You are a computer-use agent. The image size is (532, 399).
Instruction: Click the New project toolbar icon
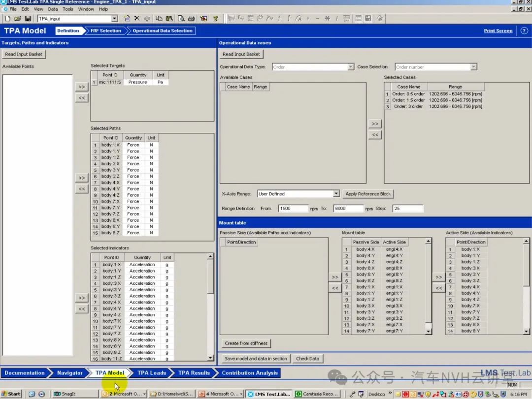coord(7,19)
